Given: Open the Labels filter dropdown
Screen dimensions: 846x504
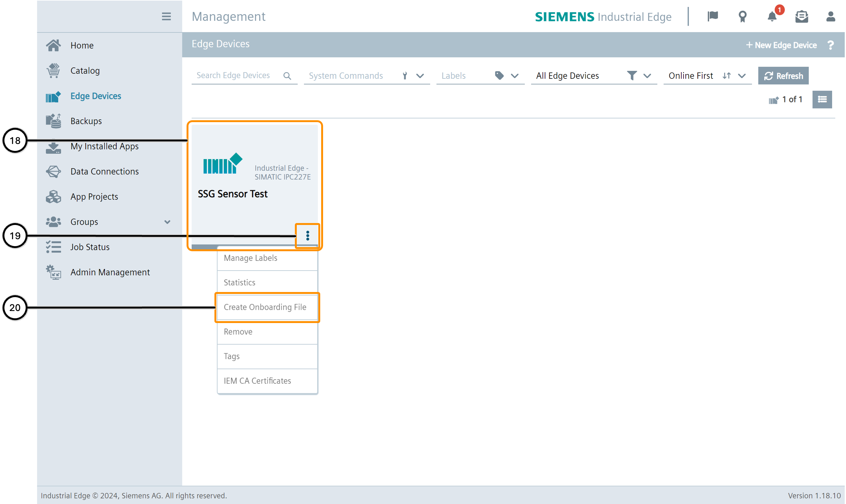Looking at the screenshot, I should (x=515, y=76).
